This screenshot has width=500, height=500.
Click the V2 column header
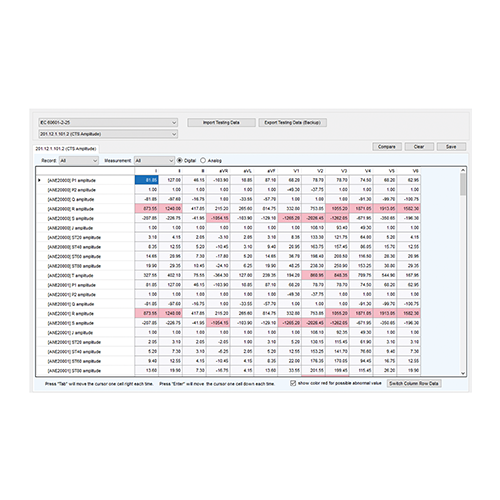coord(314,171)
